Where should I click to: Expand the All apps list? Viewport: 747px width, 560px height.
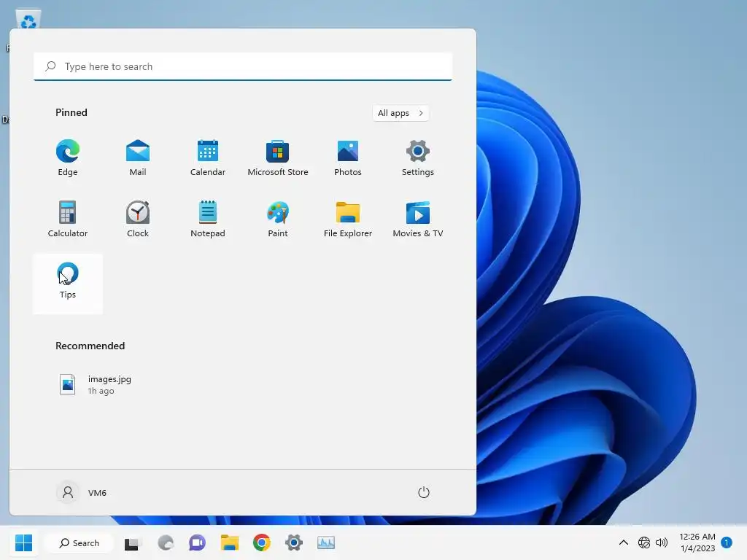(400, 113)
